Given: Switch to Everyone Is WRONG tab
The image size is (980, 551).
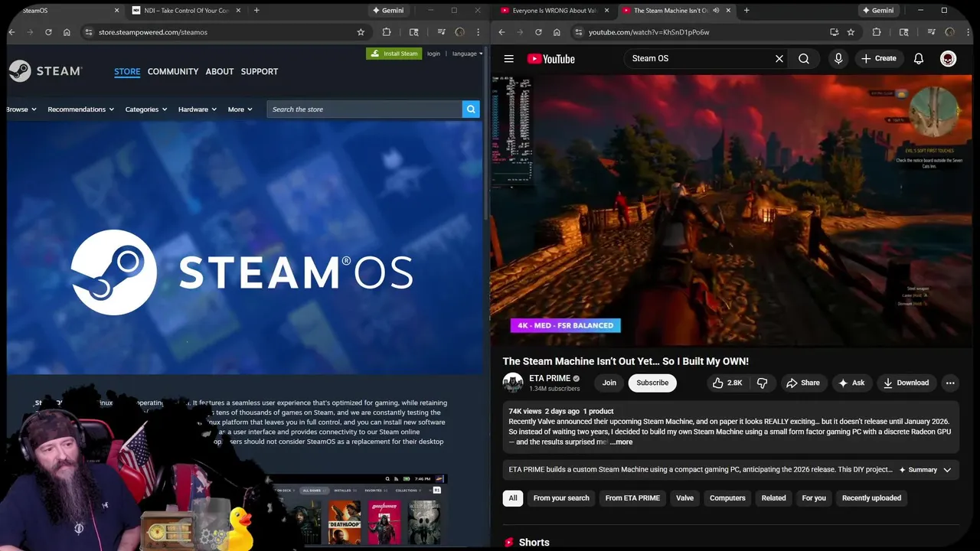Looking at the screenshot, I should coord(555,11).
